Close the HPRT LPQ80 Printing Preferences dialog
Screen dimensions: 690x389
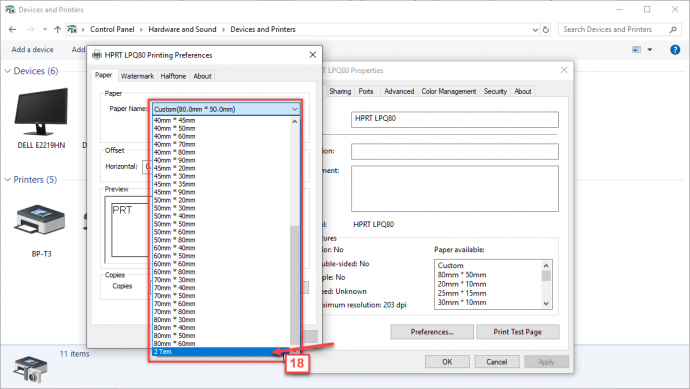pos(312,55)
